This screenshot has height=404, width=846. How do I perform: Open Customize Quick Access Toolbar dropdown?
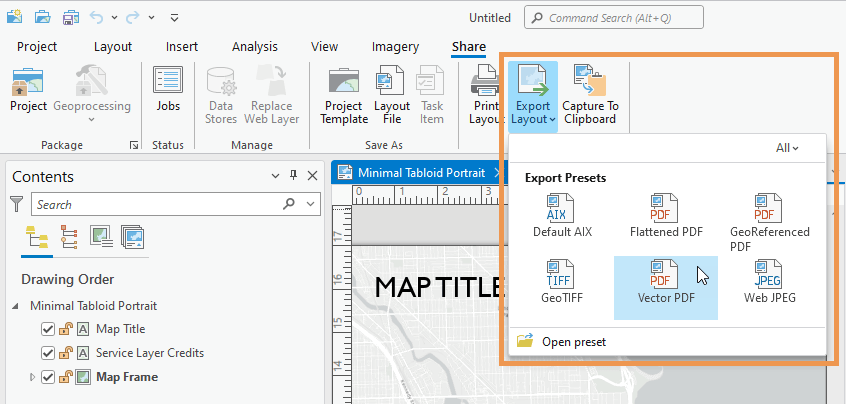pos(174,18)
